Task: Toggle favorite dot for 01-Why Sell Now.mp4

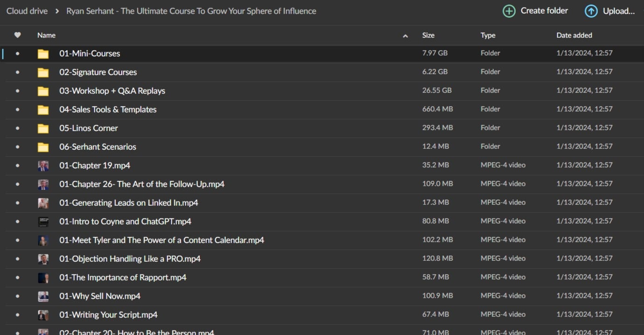Action: coord(18,296)
